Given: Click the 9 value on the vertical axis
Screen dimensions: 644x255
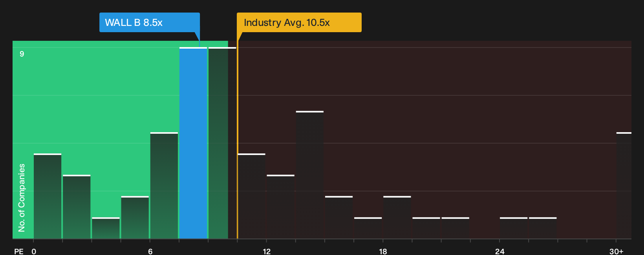Looking at the screenshot, I should click(x=22, y=54).
